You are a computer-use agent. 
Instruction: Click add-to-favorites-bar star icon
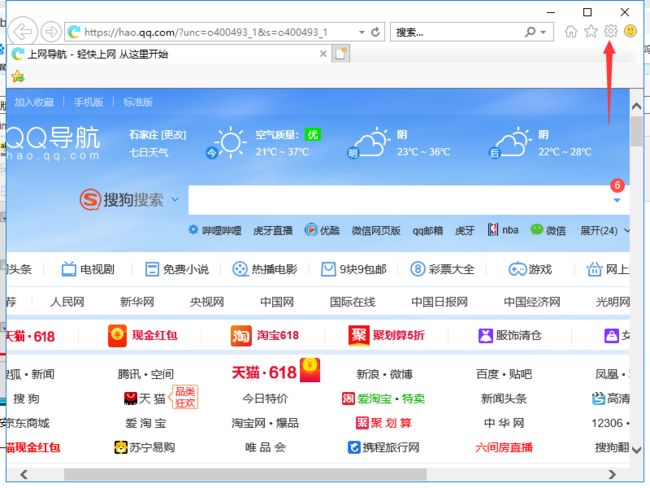click(x=18, y=76)
